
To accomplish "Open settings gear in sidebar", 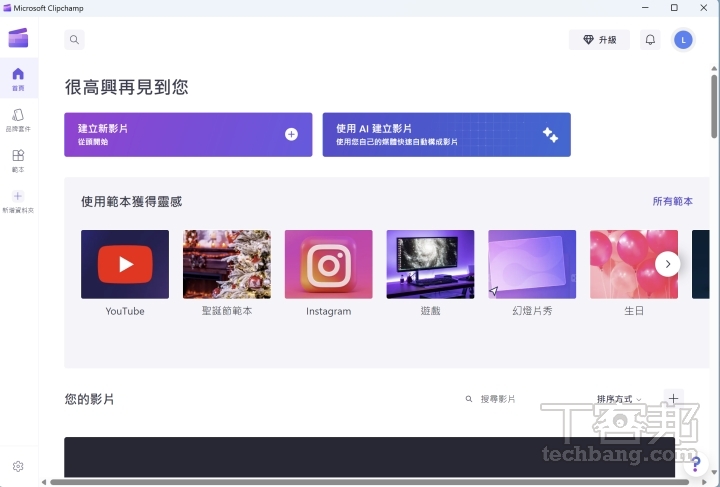I will (x=18, y=466).
